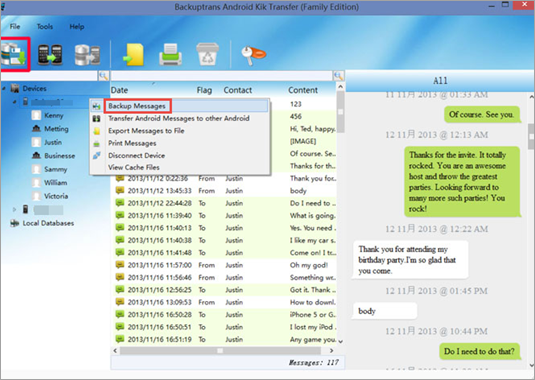
Task: Select message row 2013/11/16 11:57:00
Action: pos(224,265)
